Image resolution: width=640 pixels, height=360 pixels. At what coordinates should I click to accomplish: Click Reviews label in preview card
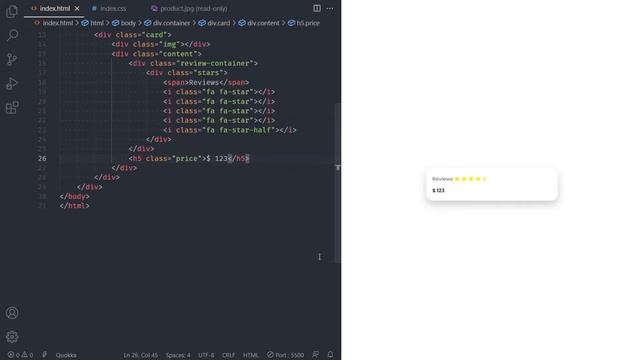click(442, 179)
